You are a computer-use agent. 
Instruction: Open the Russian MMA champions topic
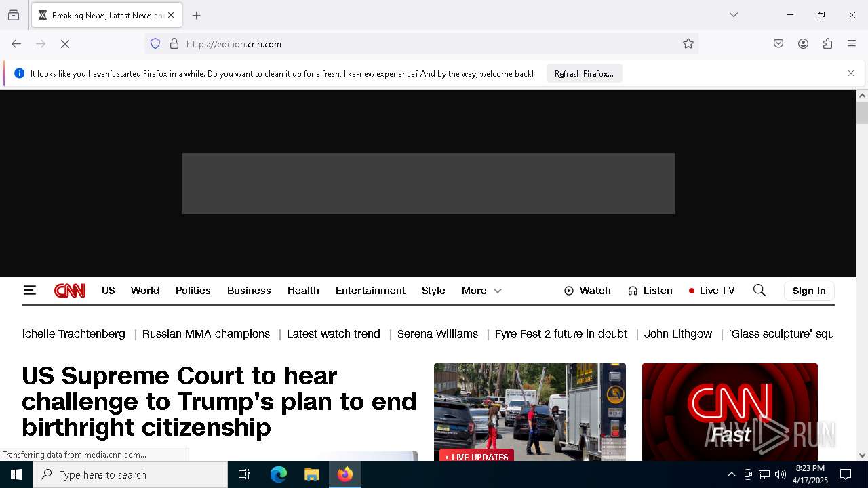tap(206, 334)
